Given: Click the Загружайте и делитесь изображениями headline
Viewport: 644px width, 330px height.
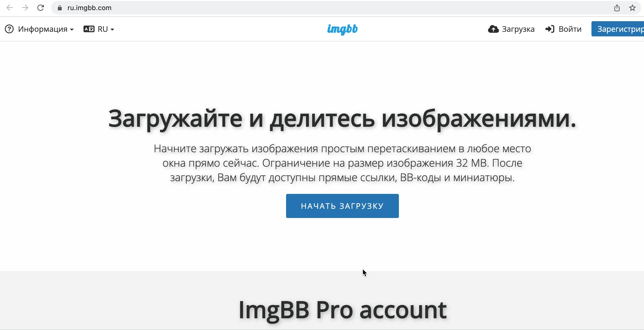Looking at the screenshot, I should 342,119.
